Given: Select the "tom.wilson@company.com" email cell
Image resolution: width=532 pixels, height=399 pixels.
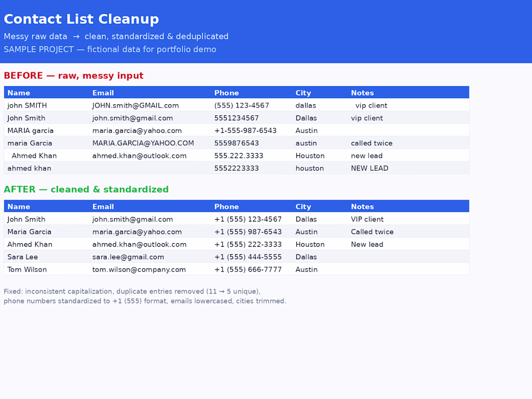Looking at the screenshot, I should pyautogui.click(x=139, y=269).
